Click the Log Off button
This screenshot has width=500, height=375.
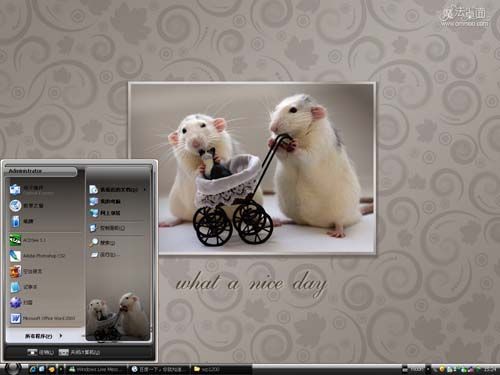pos(41,352)
